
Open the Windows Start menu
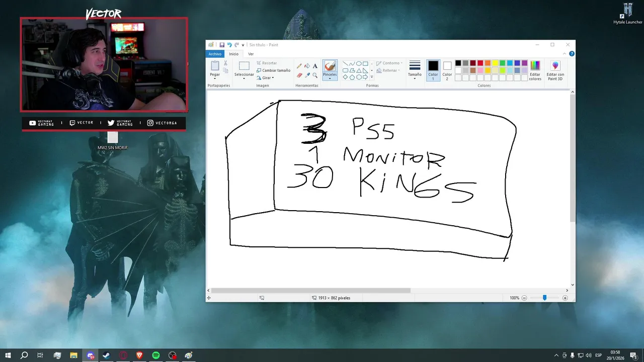(x=8, y=355)
